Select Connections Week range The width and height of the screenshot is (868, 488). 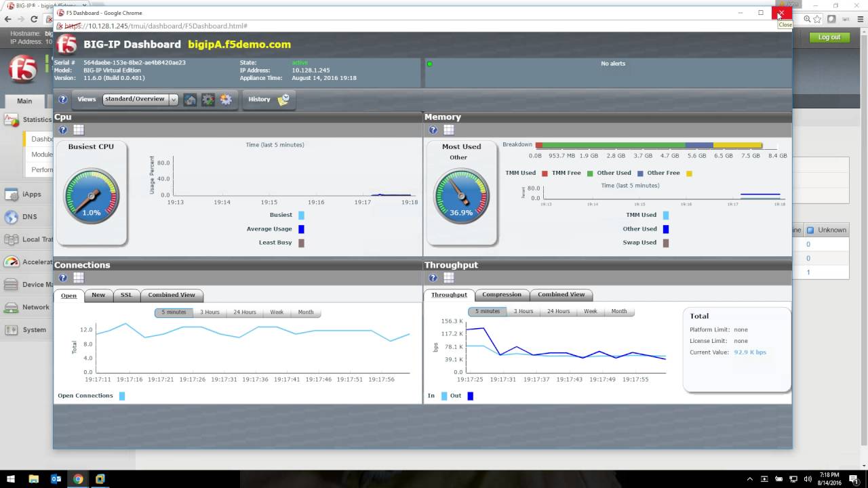(277, 312)
